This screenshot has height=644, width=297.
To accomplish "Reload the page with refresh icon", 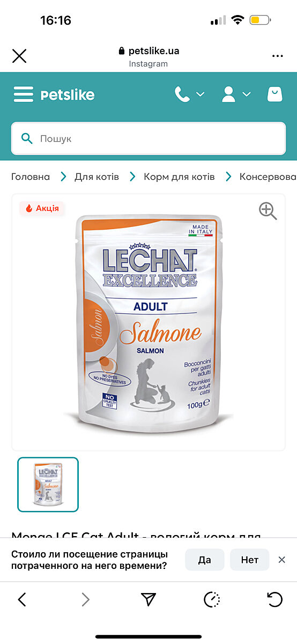I will (274, 599).
